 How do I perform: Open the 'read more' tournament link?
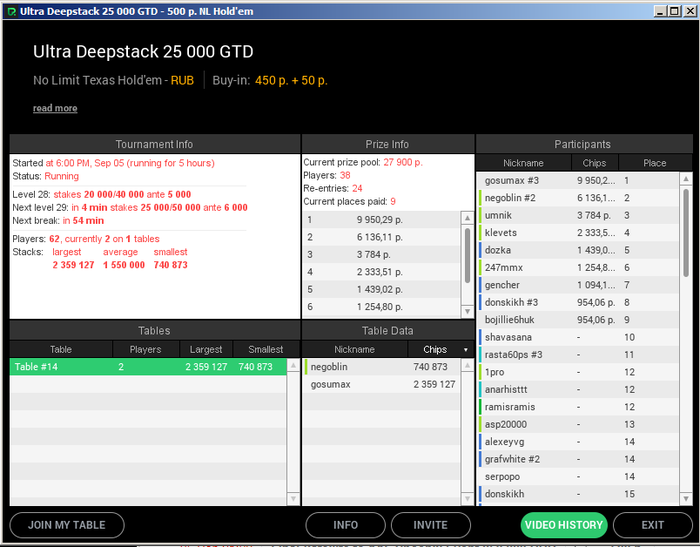coord(55,108)
